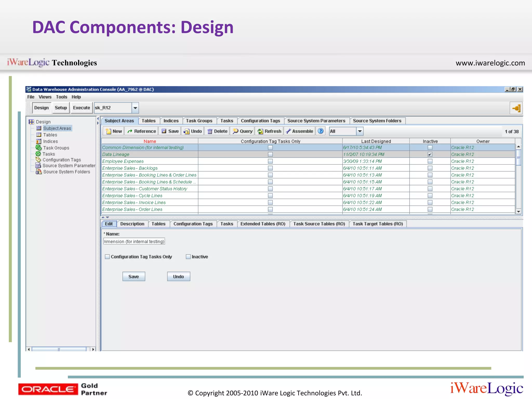Click the table/detail pane splitter arrows
The width and height of the screenshot is (532, 399).
(x=105, y=217)
